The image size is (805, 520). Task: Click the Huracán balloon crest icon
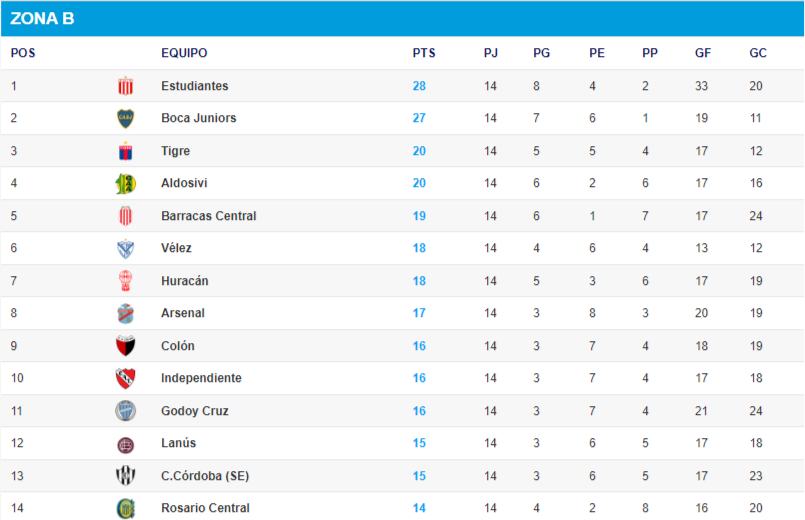(125, 281)
